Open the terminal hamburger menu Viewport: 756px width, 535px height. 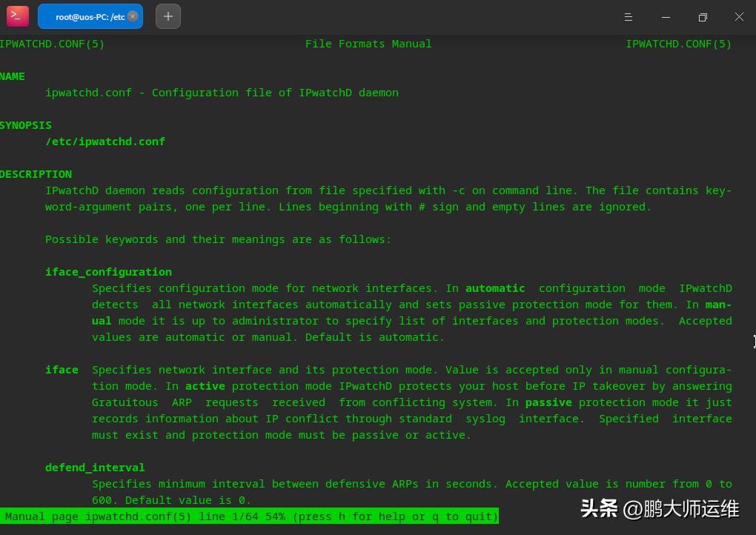click(x=626, y=16)
